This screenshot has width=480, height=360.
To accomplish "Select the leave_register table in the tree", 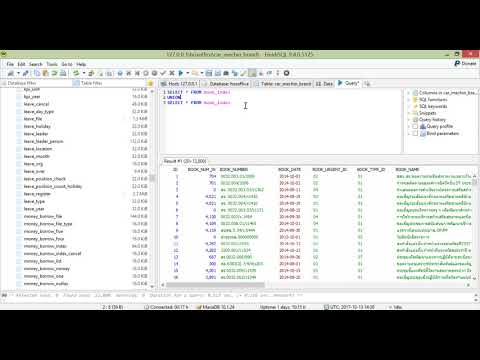I will point(37,194).
